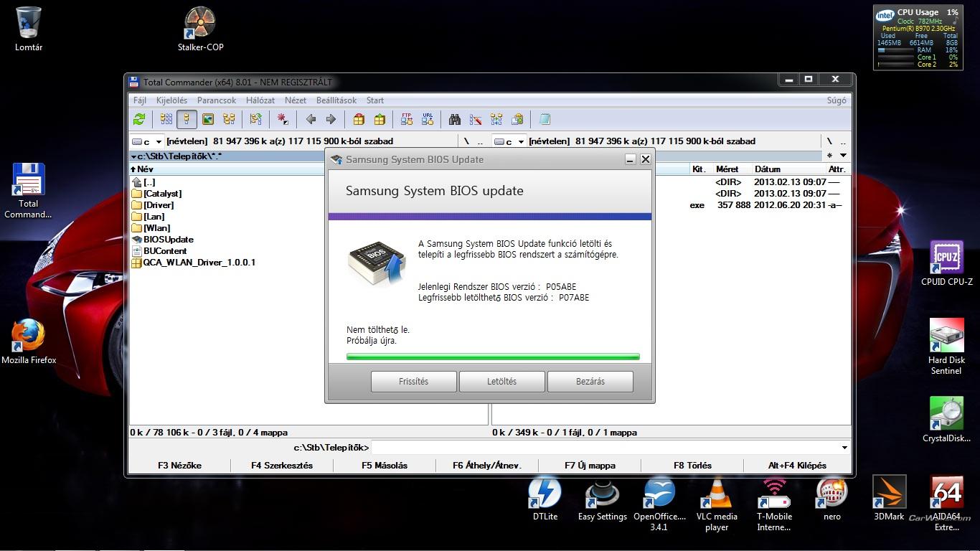Open CPUID CPU-Z desktop shortcut
This screenshot has width=980, height=551.
coord(947,263)
